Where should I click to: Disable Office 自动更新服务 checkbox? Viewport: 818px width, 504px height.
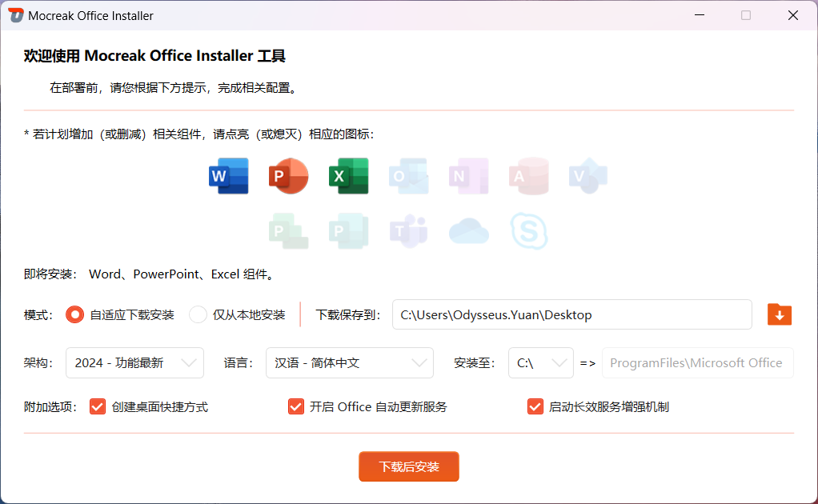pos(295,406)
